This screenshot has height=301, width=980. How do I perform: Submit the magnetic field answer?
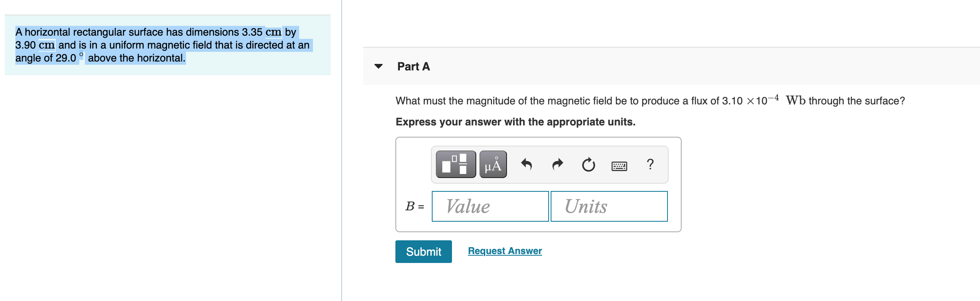[423, 252]
